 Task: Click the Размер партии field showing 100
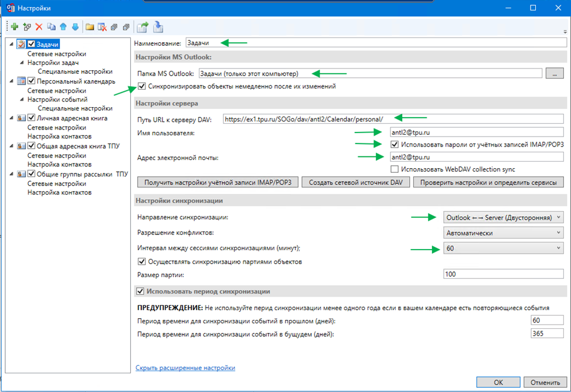click(503, 274)
